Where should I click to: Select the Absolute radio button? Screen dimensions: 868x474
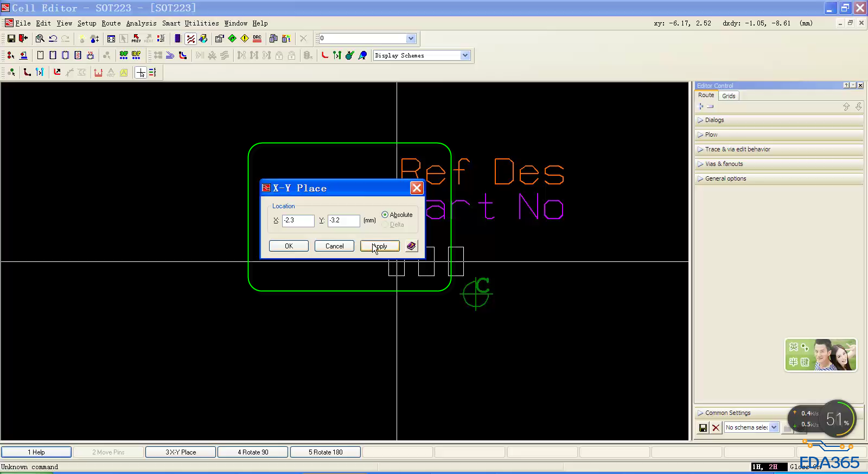click(385, 215)
